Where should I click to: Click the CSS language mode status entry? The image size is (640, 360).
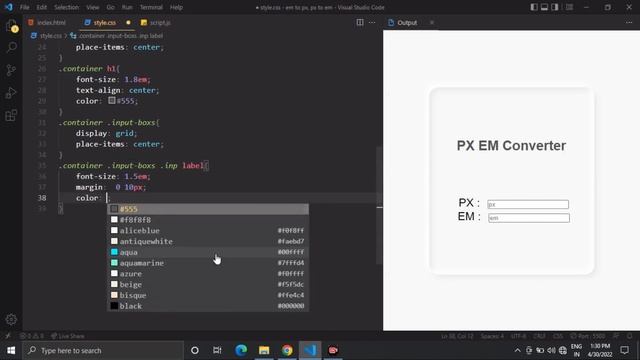pyautogui.click(x=558, y=336)
